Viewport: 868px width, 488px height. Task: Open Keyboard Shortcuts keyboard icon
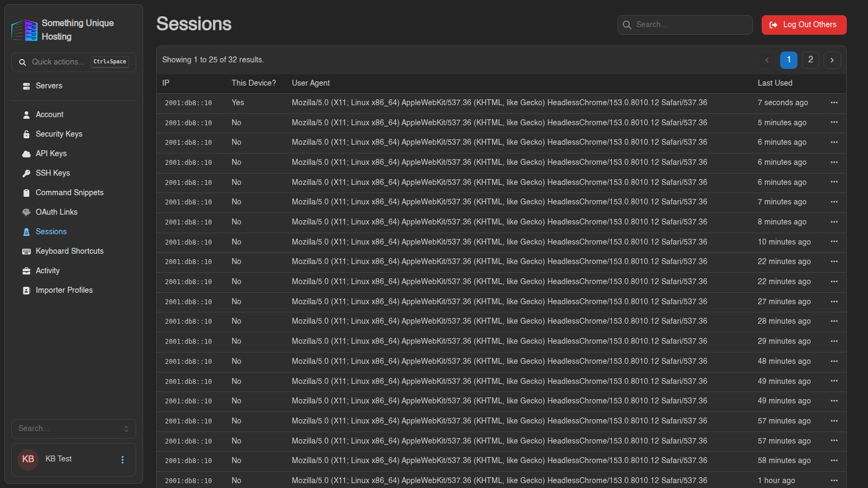[26, 252]
